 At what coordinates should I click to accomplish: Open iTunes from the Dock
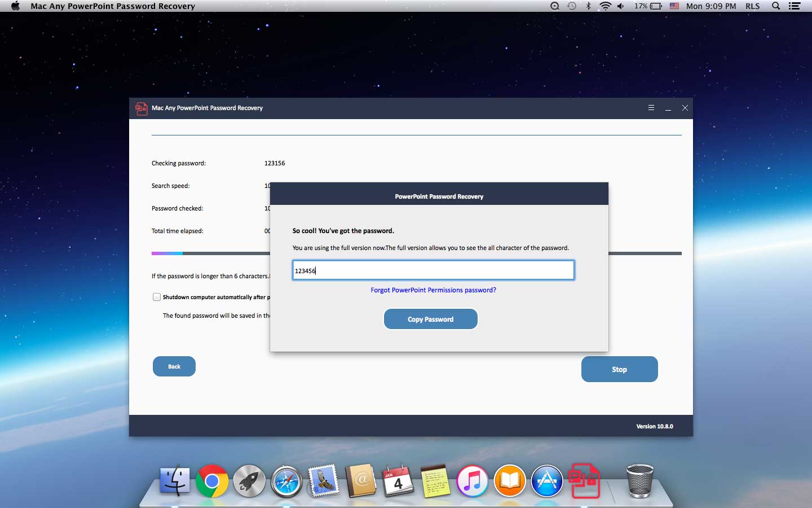[x=472, y=481]
